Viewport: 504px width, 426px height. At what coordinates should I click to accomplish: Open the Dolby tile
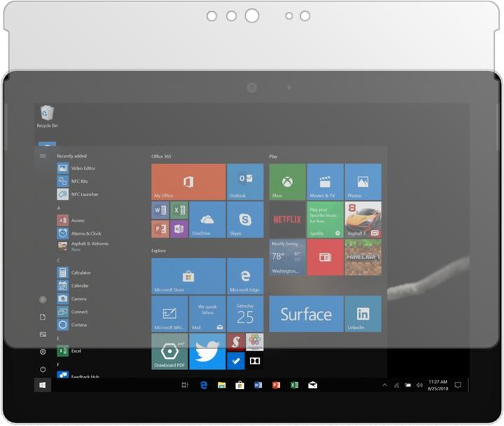[255, 361]
